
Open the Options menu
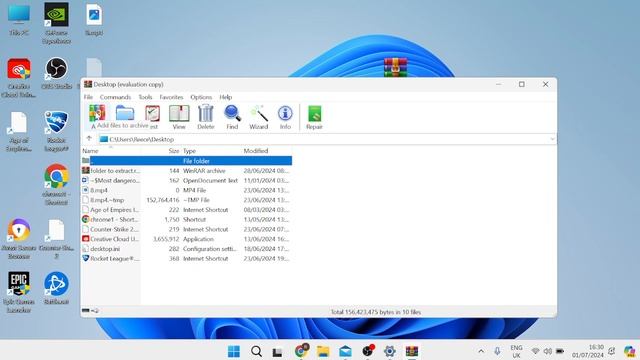point(201,97)
